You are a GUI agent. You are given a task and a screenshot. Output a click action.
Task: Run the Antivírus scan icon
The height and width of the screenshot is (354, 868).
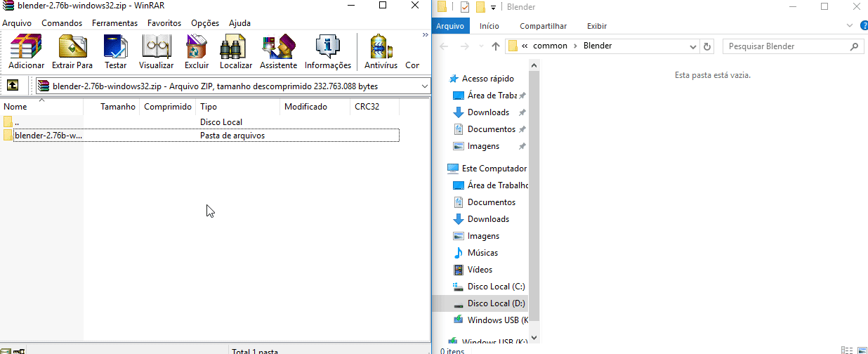click(381, 52)
